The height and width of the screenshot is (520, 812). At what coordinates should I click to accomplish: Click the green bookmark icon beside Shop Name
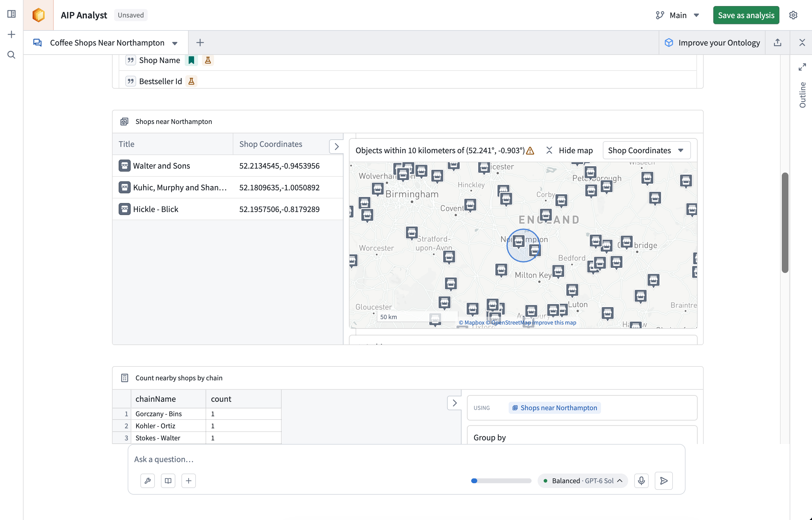coord(191,60)
